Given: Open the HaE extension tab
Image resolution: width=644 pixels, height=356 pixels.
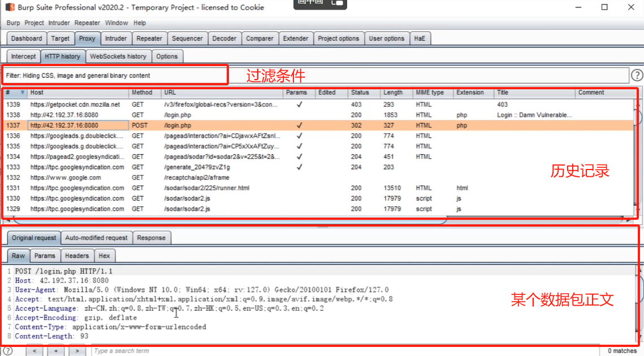Looking at the screenshot, I should (x=420, y=38).
